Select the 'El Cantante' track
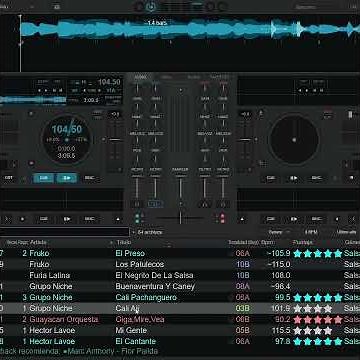360x360 pixels. (x=180, y=341)
